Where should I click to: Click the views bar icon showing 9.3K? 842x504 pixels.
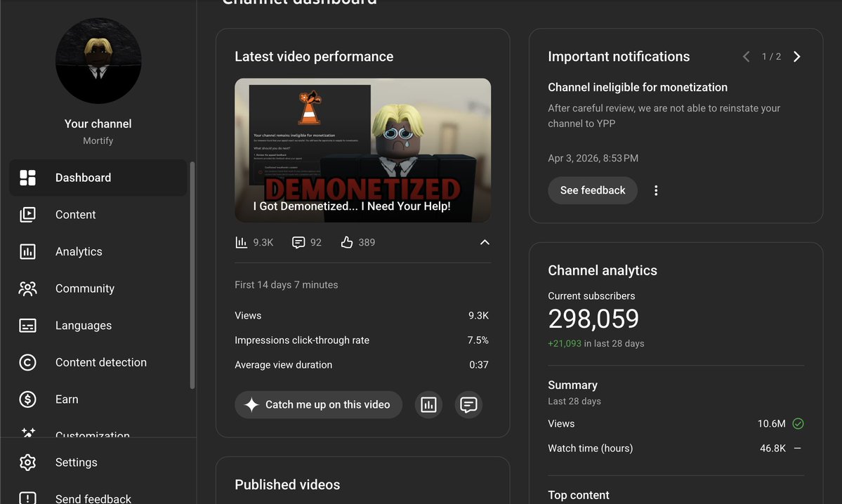click(x=241, y=243)
